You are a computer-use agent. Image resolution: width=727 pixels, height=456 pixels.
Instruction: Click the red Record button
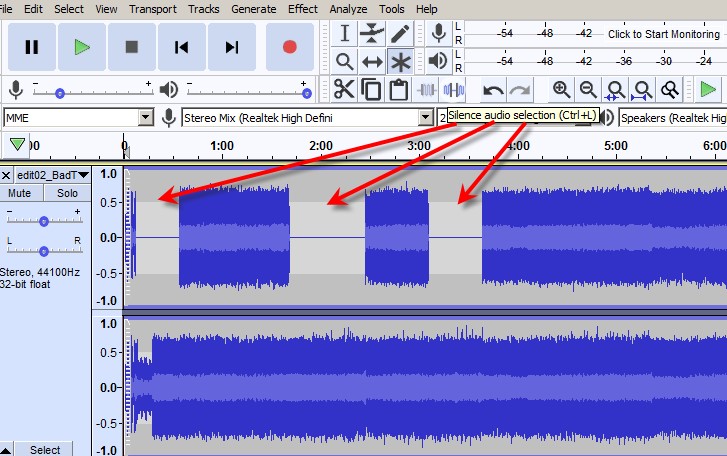pyautogui.click(x=290, y=47)
